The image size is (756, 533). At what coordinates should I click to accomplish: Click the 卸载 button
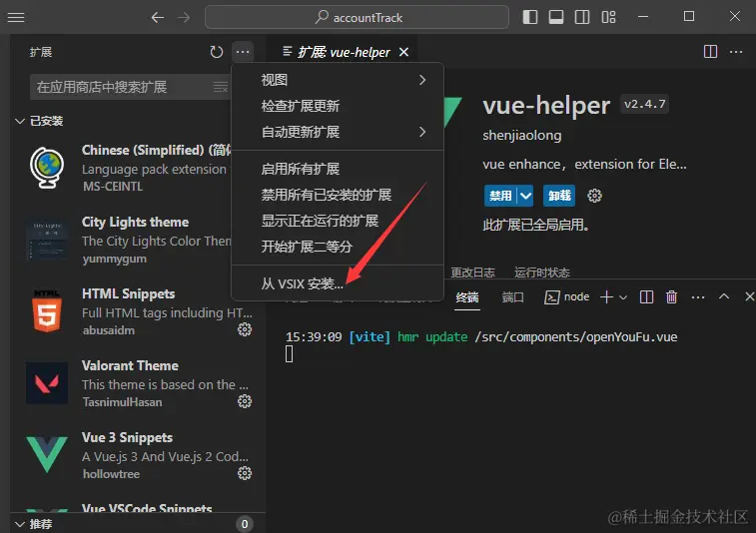559,196
